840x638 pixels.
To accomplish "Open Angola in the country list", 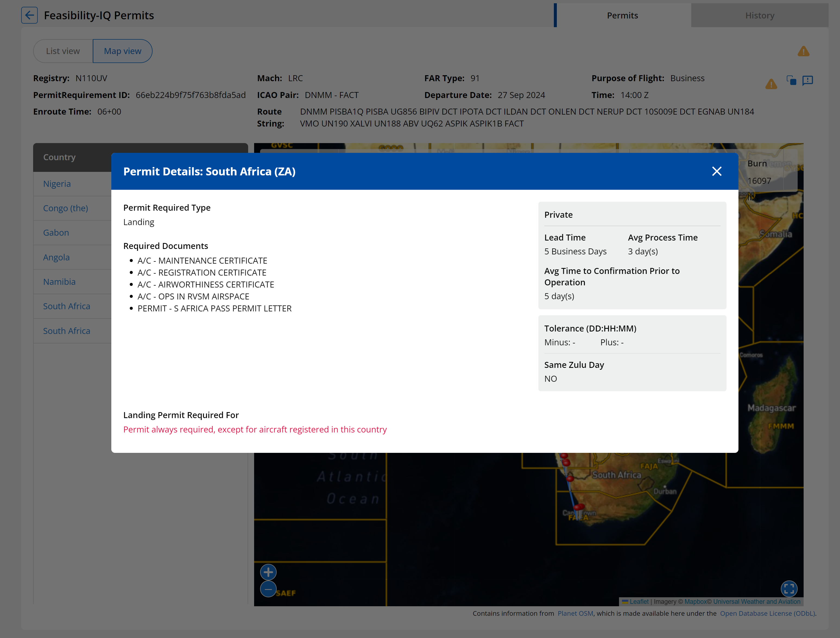I will pos(56,257).
